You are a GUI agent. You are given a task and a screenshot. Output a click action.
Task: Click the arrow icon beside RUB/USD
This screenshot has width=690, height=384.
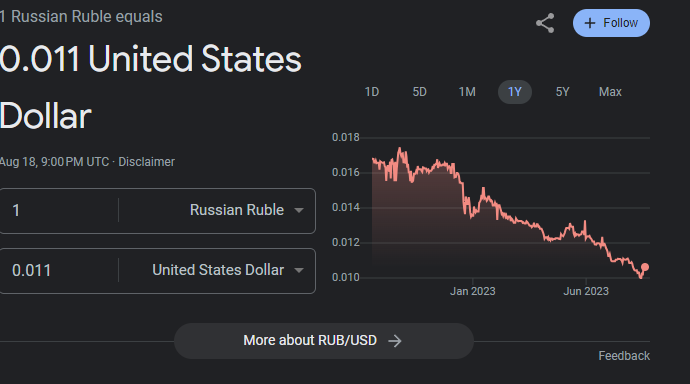[395, 341]
